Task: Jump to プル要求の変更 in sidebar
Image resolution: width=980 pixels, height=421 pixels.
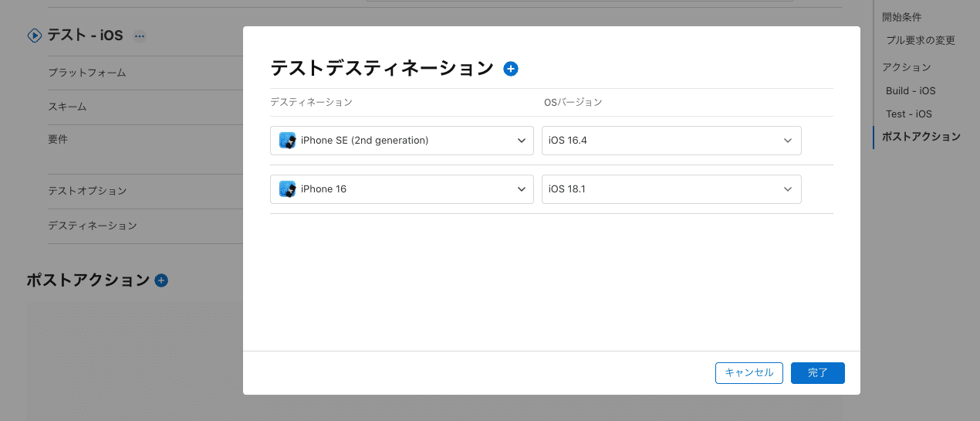Action: [x=921, y=40]
